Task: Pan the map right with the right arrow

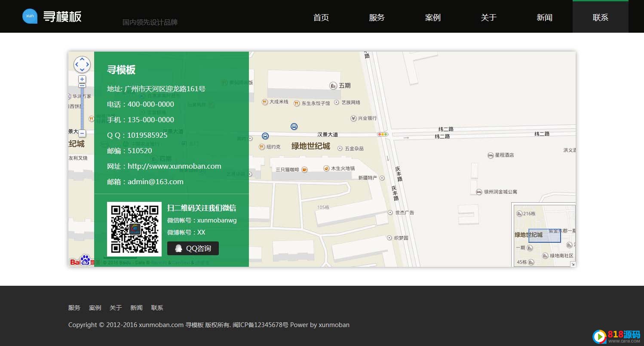Action: pyautogui.click(x=87, y=65)
